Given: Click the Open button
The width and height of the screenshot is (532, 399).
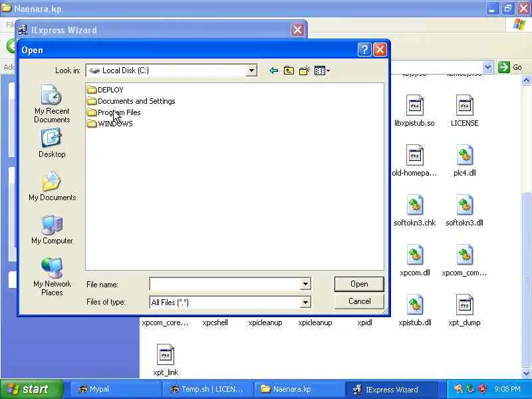Looking at the screenshot, I should coord(359,284).
